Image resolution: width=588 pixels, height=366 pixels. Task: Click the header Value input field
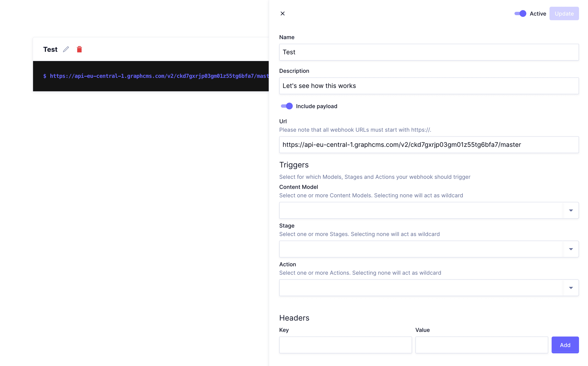[x=481, y=345]
